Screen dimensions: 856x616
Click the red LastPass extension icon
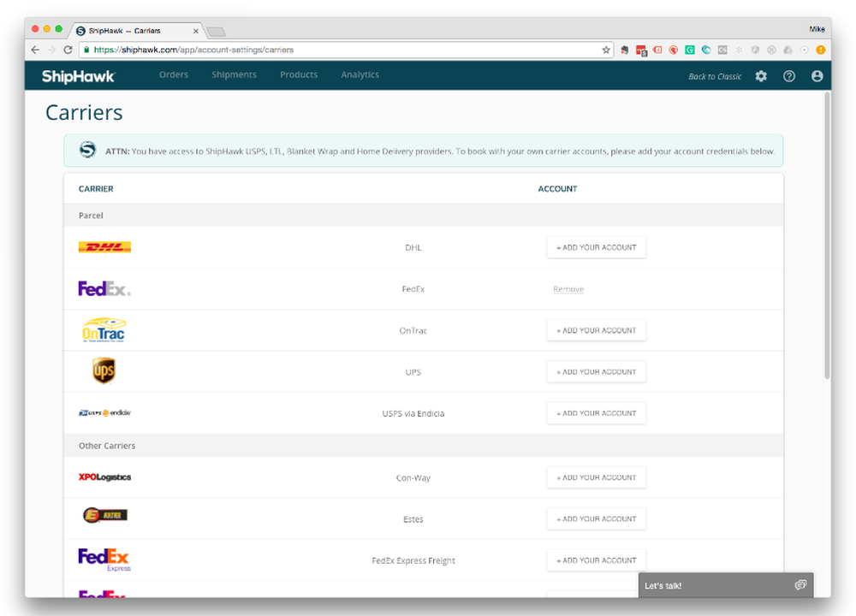[x=641, y=50]
